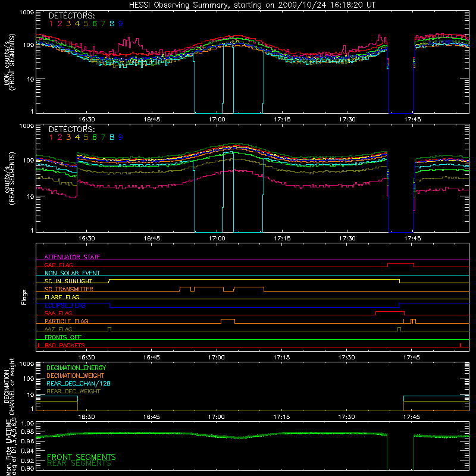Click DETECTORS: label in rear segments panel
The height and width of the screenshot is (476, 476).
point(71,130)
